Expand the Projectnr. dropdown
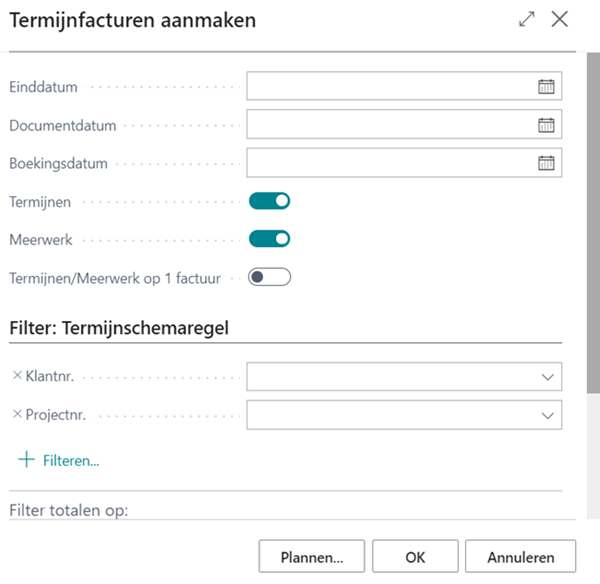This screenshot has height=584, width=600. (547, 414)
